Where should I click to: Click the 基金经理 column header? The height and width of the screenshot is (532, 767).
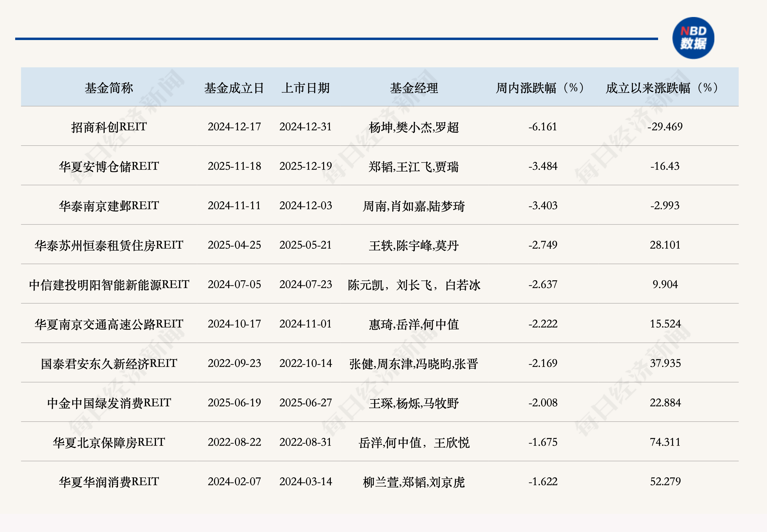414,88
